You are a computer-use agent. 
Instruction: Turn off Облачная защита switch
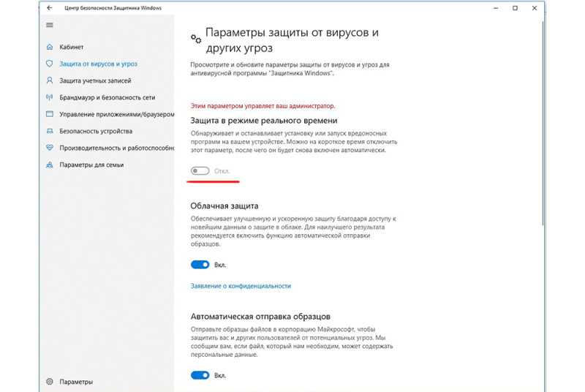[200, 265]
